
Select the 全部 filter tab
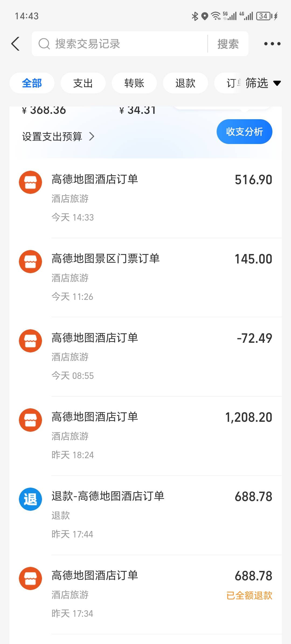(x=32, y=83)
